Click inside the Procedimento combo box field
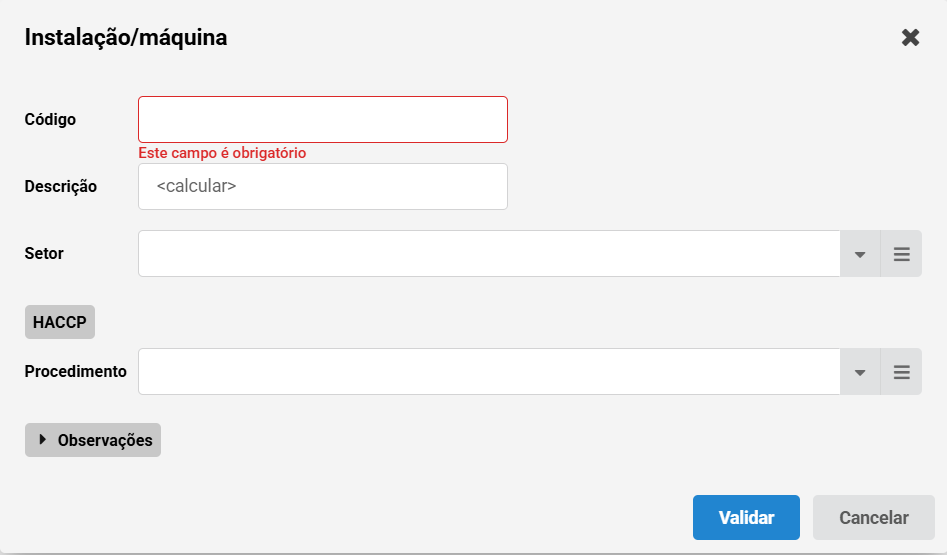This screenshot has height=555, width=947. coord(489,371)
